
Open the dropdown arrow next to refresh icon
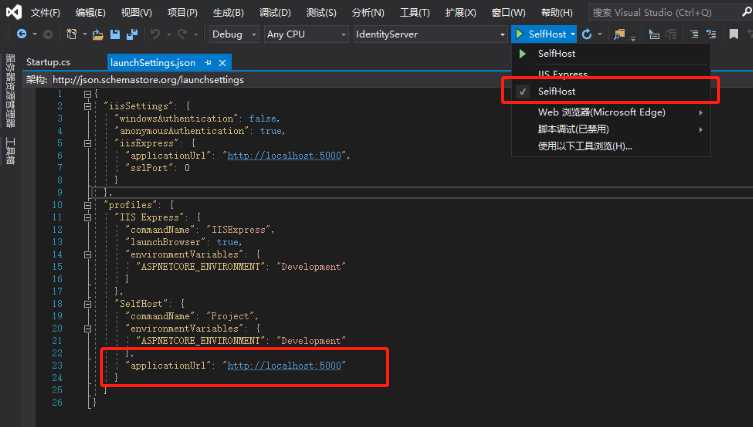[600, 35]
